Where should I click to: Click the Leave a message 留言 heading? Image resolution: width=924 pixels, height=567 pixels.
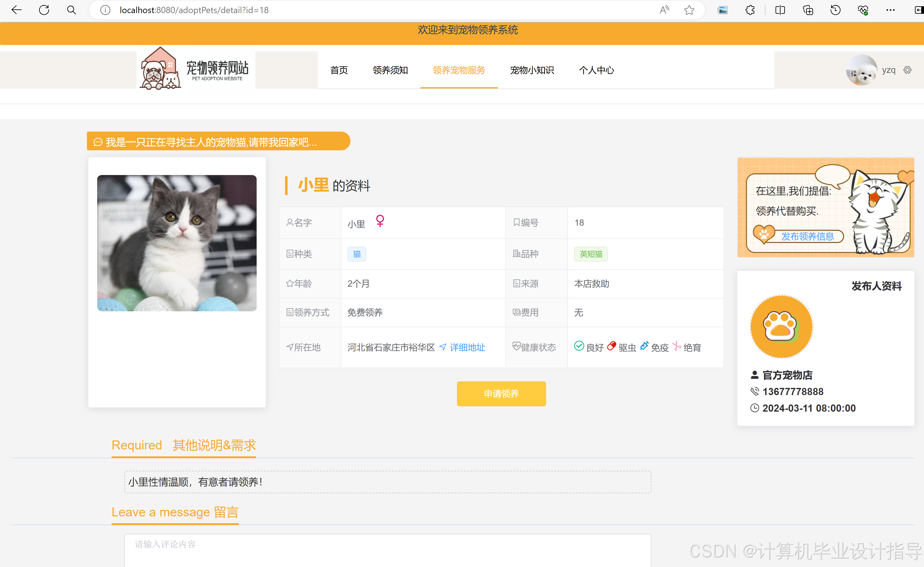click(175, 512)
